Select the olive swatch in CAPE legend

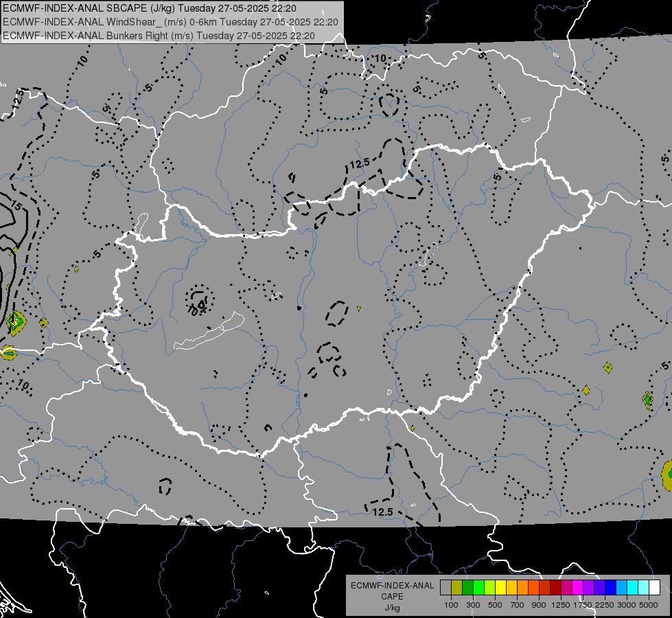pos(457,588)
